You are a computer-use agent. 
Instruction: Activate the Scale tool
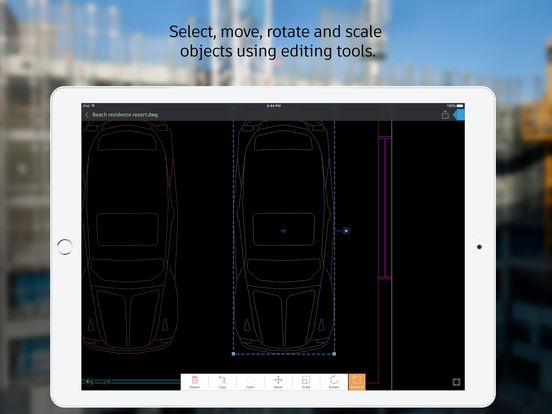click(306, 382)
